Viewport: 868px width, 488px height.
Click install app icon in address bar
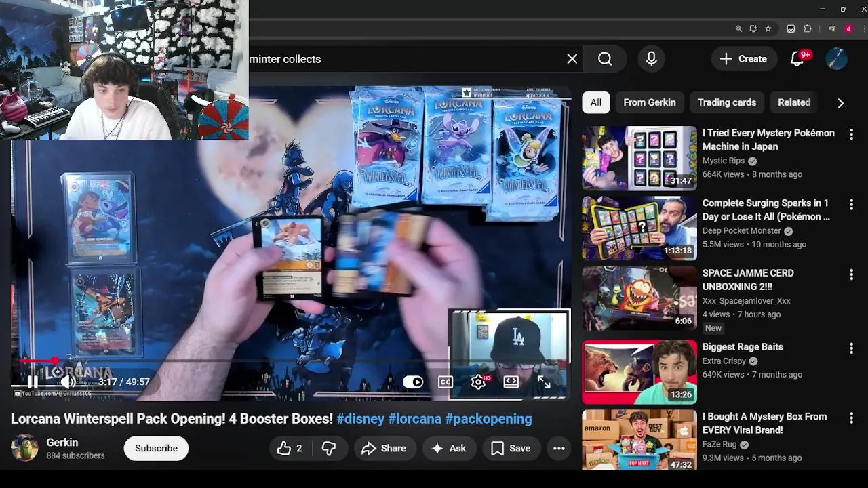pyautogui.click(x=753, y=28)
